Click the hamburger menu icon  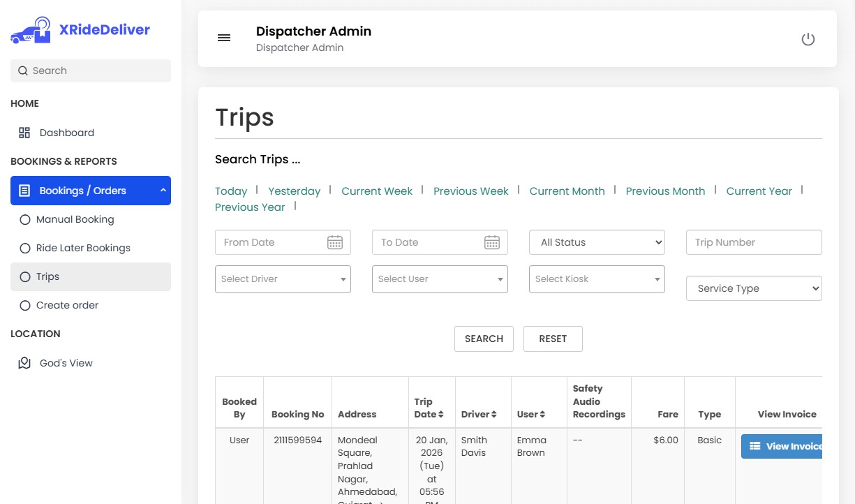pyautogui.click(x=224, y=38)
